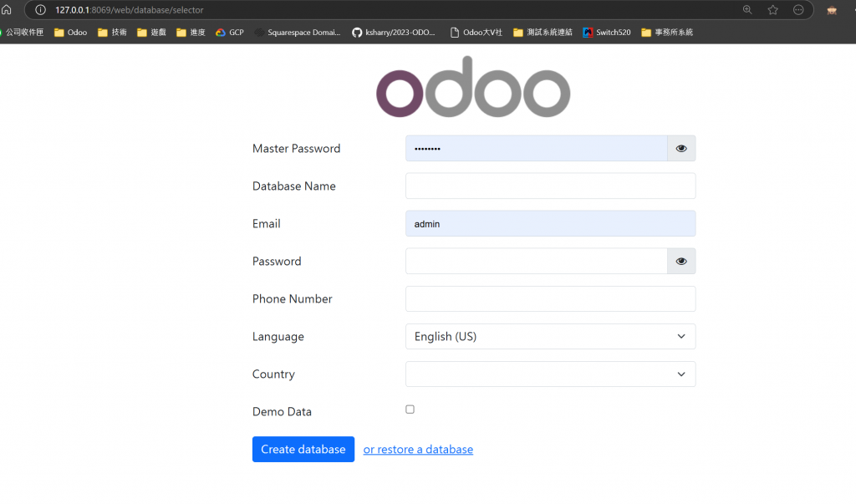
Task: Click the browser home icon
Action: pyautogui.click(x=7, y=10)
